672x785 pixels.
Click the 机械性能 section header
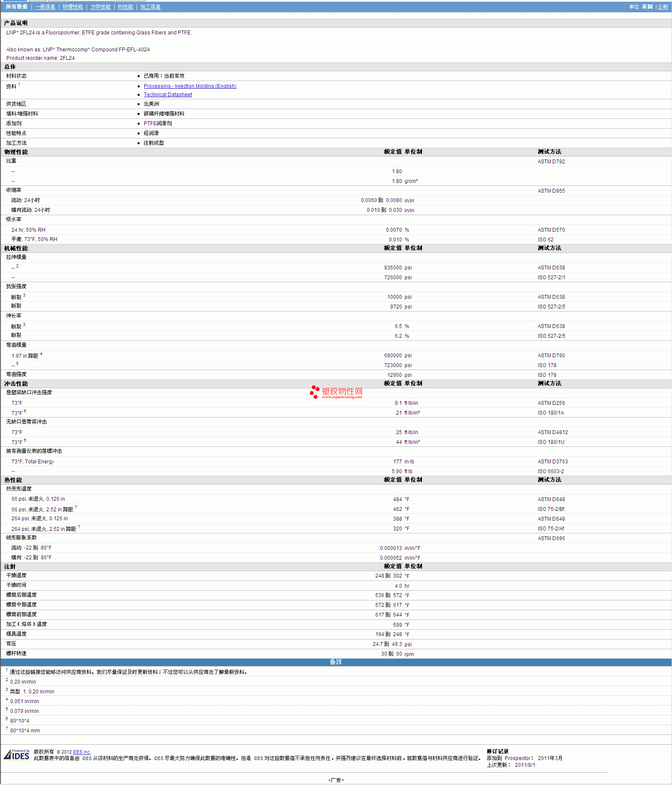(16, 248)
